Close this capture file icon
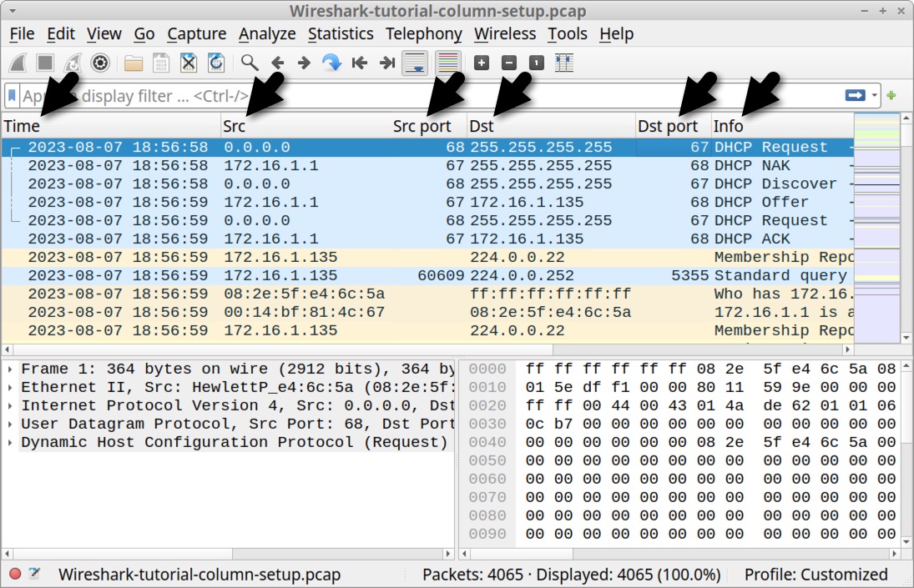Viewport: 914px width, 588px height. [x=189, y=63]
